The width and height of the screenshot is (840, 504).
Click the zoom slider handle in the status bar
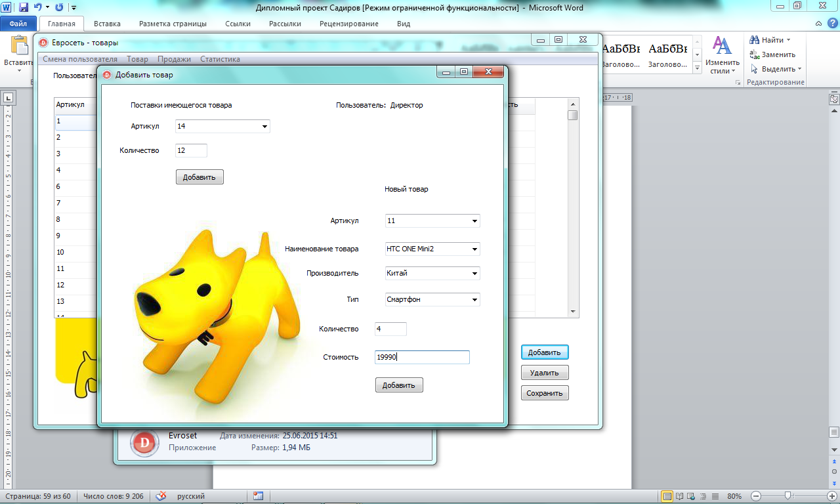(787, 496)
